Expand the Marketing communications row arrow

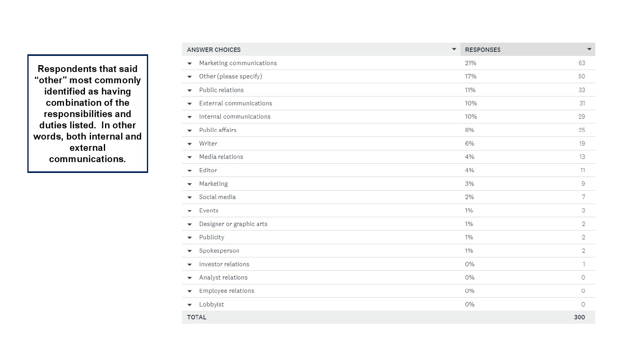pyautogui.click(x=190, y=64)
